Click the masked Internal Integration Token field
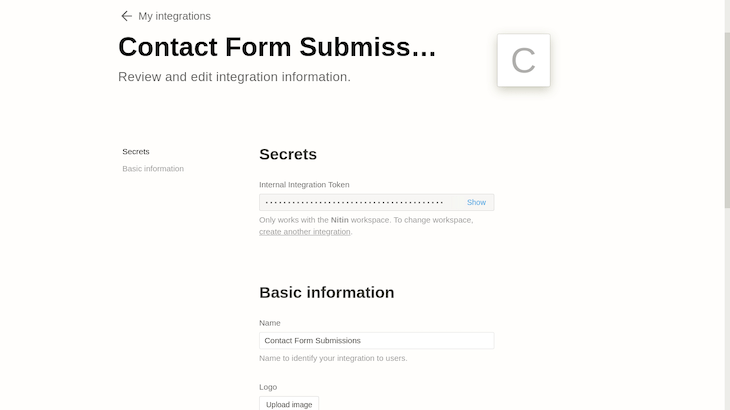 (377, 202)
